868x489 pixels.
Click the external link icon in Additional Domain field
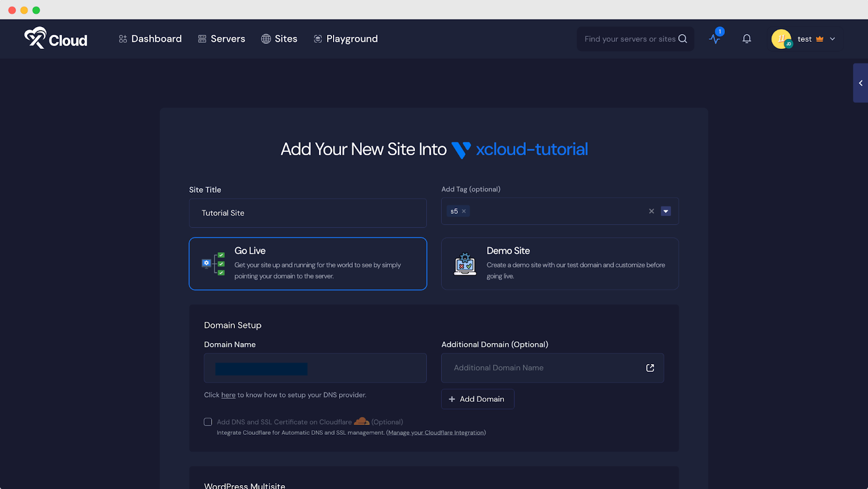pyautogui.click(x=649, y=368)
